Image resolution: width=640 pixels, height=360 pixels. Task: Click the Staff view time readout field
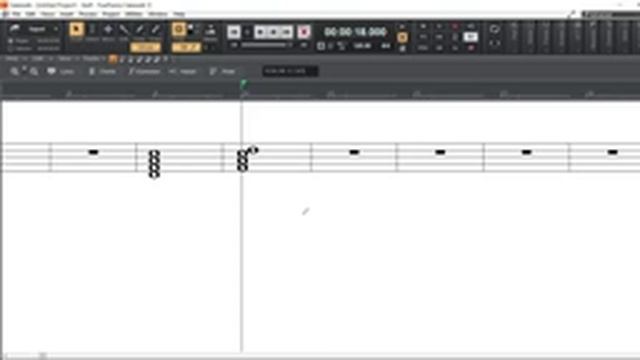coord(290,71)
